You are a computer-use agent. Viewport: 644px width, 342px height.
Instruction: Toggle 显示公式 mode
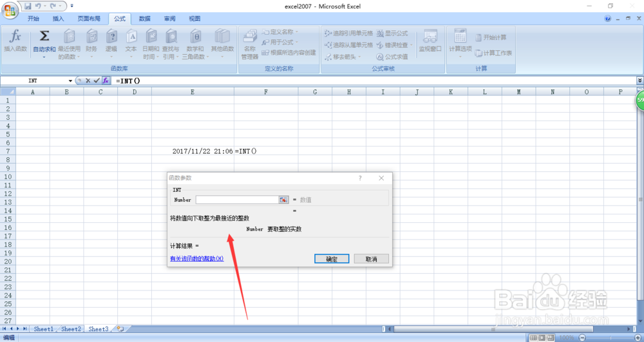pos(392,33)
